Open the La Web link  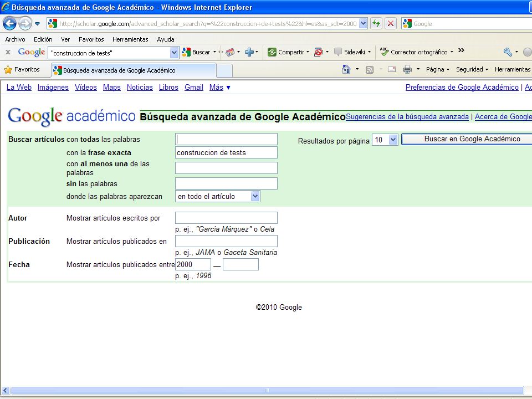[x=19, y=87]
